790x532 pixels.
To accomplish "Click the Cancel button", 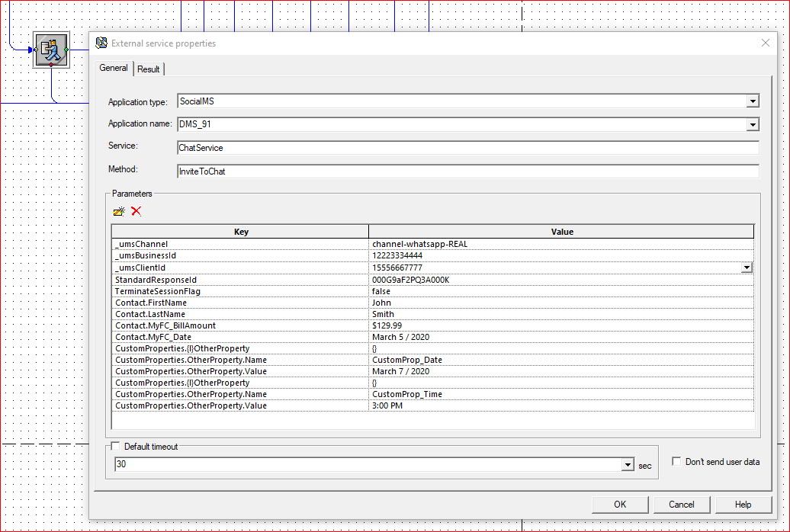I will point(681,504).
